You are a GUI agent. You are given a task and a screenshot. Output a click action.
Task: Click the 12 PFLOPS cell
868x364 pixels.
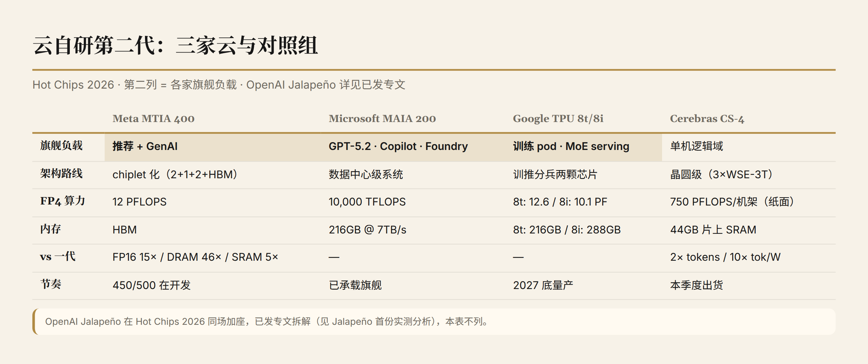click(213, 202)
